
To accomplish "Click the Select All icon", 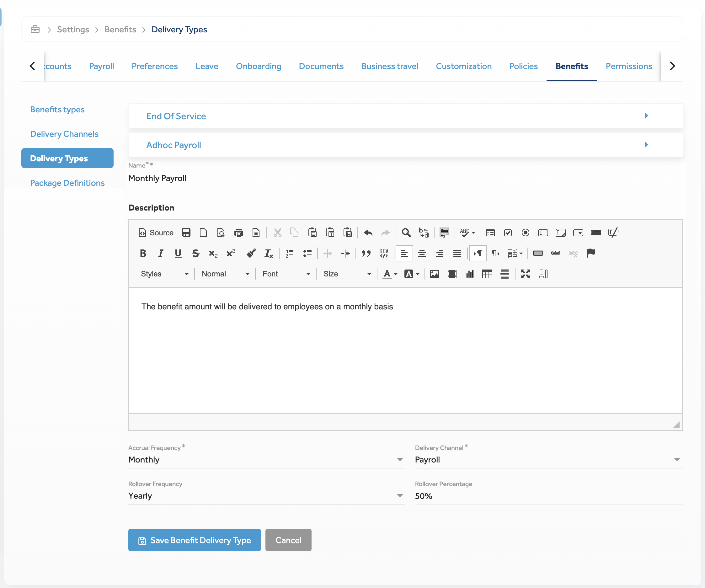I will pyautogui.click(x=445, y=233).
